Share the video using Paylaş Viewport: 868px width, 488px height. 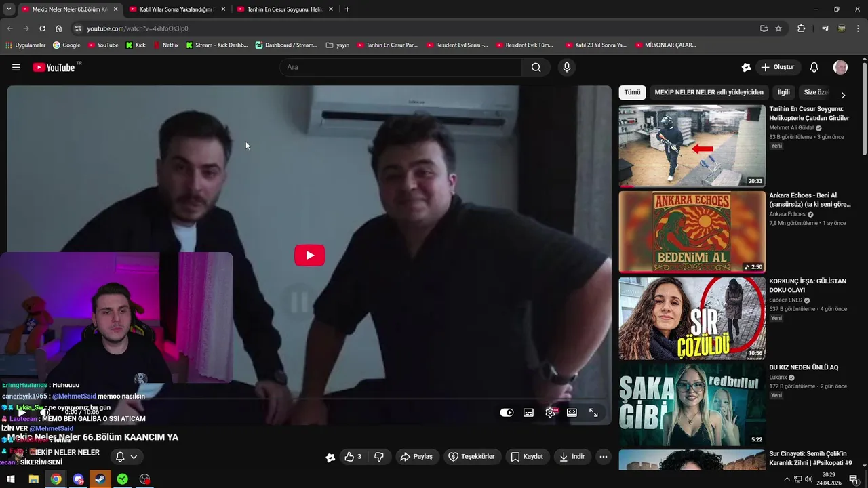click(x=416, y=457)
